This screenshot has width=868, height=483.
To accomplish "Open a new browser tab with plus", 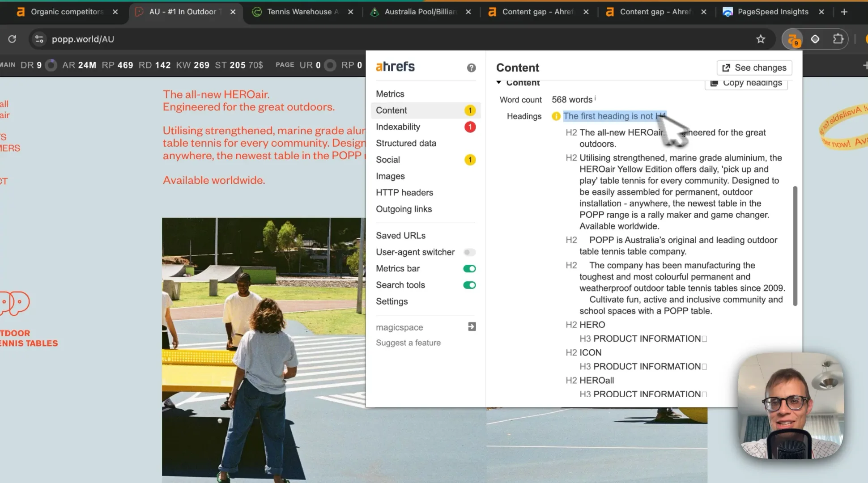I will [x=844, y=12].
